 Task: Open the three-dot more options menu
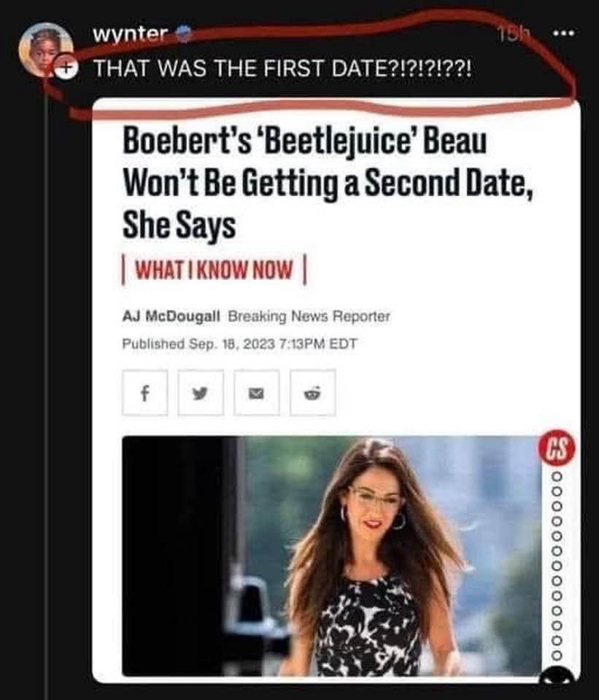click(x=565, y=33)
